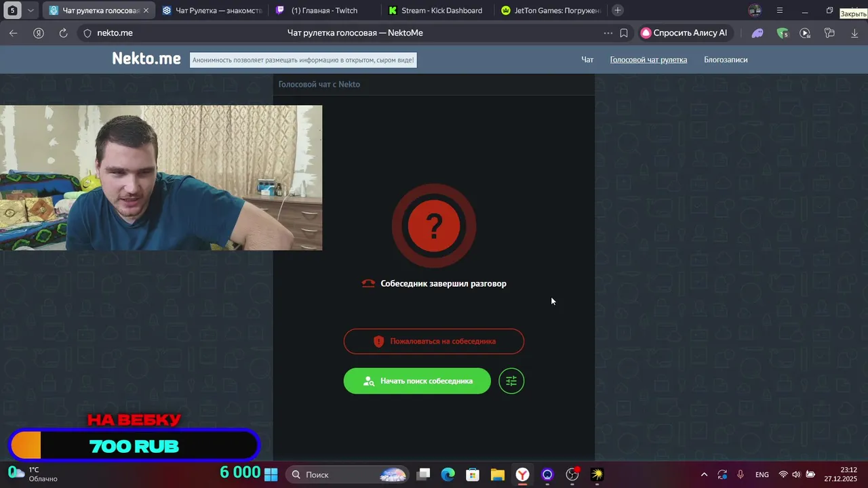
Task: Click the purple Alice icon in taskbar
Action: click(547, 474)
